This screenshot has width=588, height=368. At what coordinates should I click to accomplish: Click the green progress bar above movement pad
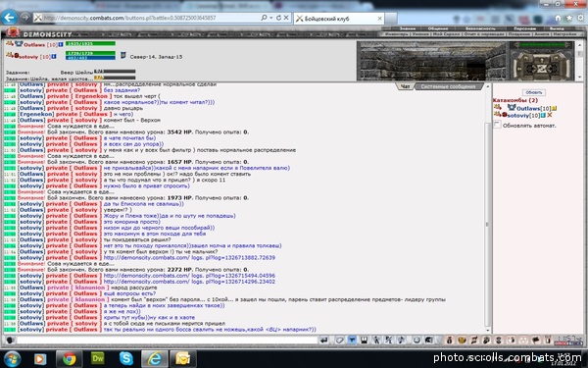tap(542, 45)
